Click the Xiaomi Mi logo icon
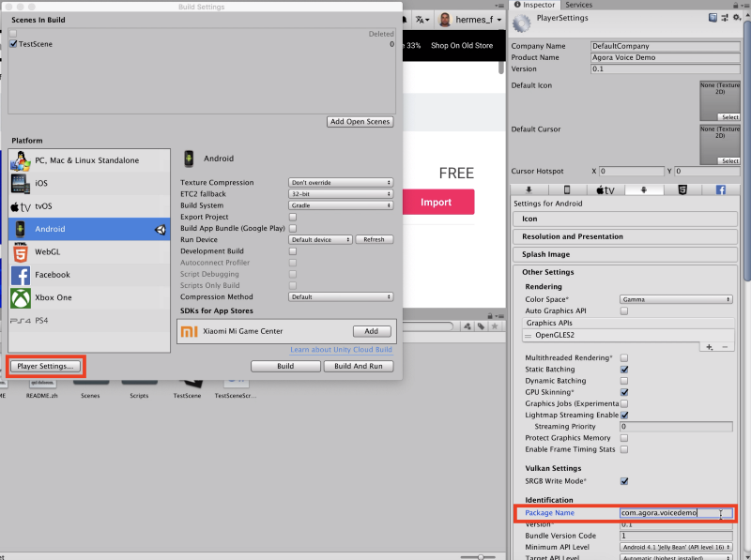This screenshot has width=751, height=560. (190, 331)
